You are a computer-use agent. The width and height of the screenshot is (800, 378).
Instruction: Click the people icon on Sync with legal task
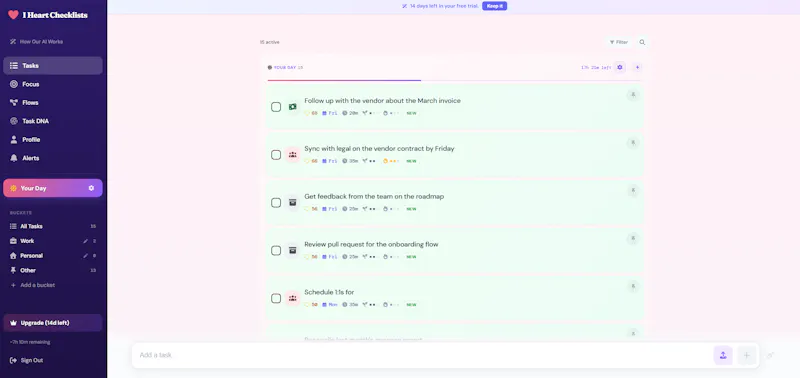[x=293, y=155]
